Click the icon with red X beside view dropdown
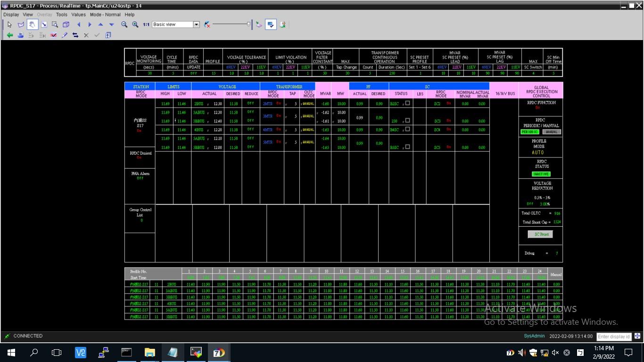This screenshot has width=644, height=362. pos(207,25)
